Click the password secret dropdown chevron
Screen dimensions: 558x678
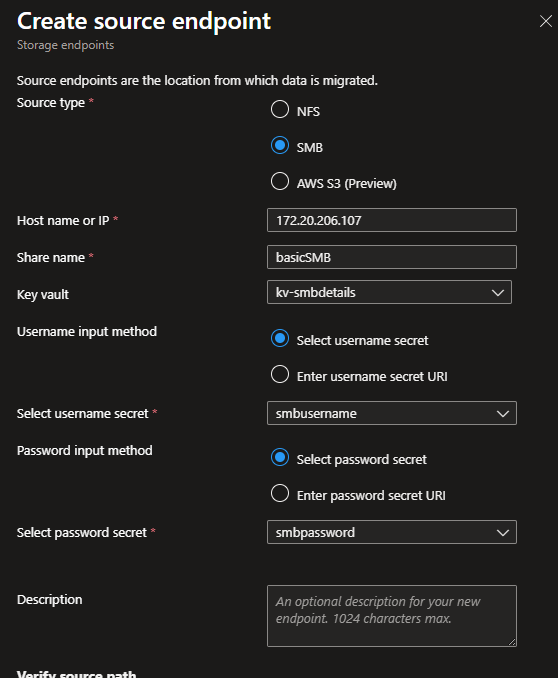pos(503,533)
